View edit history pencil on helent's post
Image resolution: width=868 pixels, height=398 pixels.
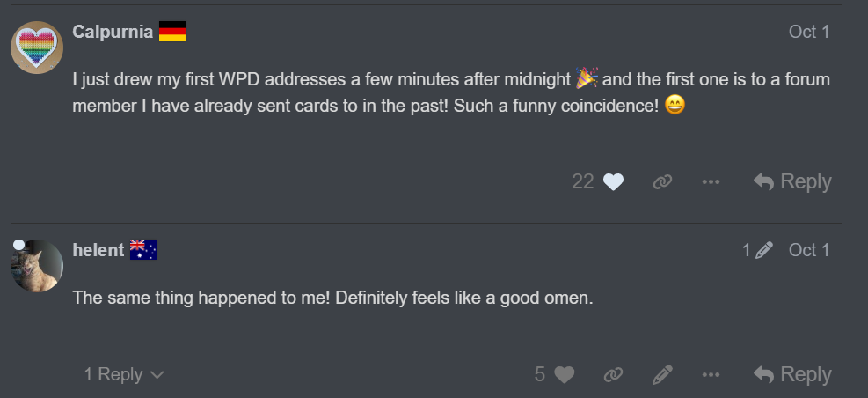[758, 250]
